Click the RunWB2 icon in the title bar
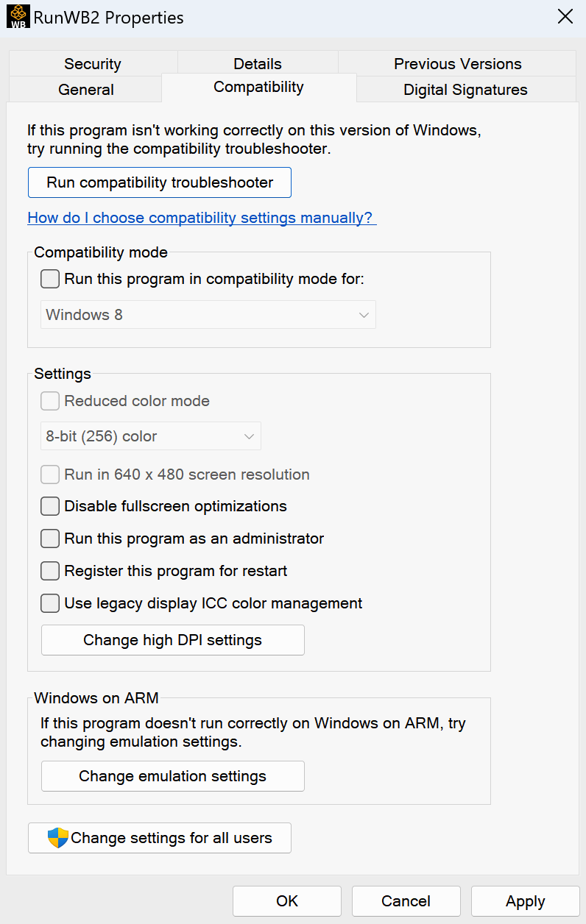Screen dimensions: 586x924 pos(18,16)
